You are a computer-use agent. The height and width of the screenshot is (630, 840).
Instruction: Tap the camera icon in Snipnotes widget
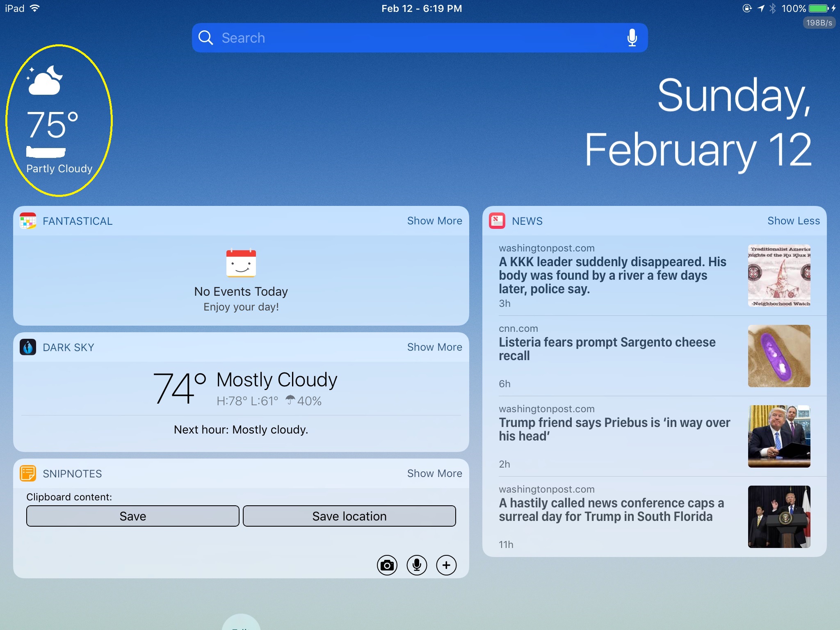tap(387, 566)
